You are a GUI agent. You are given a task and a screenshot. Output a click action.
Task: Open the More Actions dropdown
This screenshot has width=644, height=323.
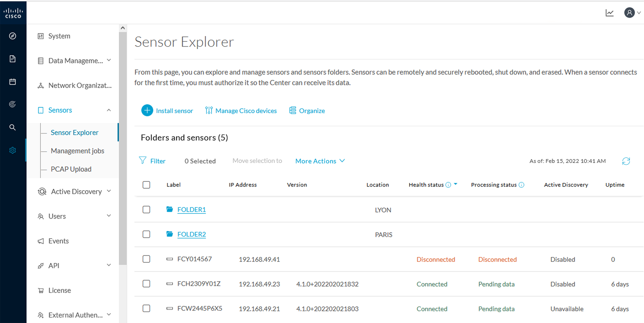[x=320, y=161]
